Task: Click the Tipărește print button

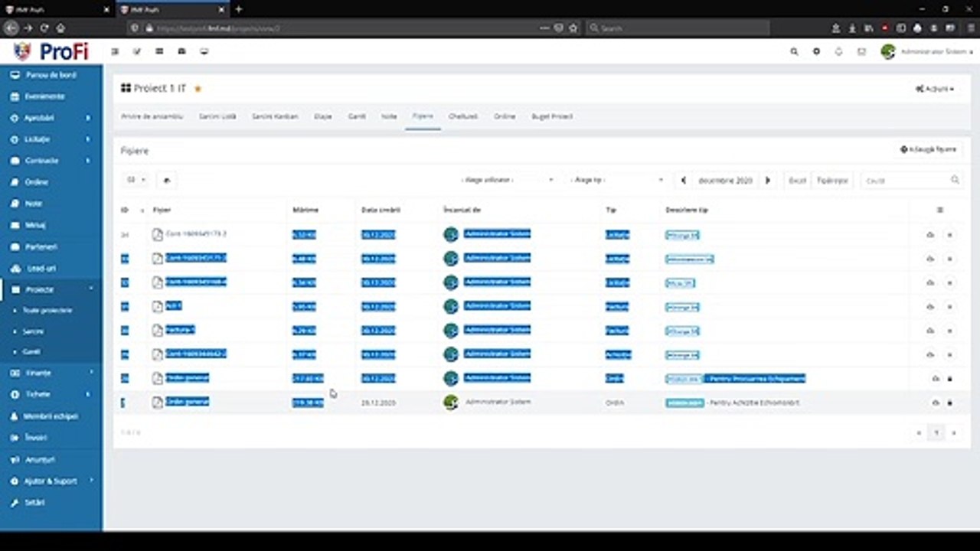Action: coord(832,181)
